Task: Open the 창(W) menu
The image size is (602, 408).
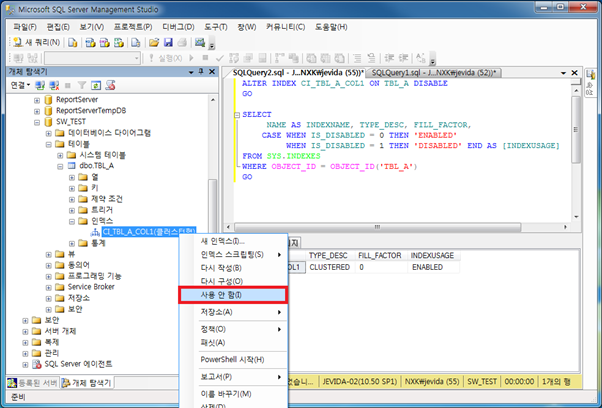Action: [x=246, y=27]
